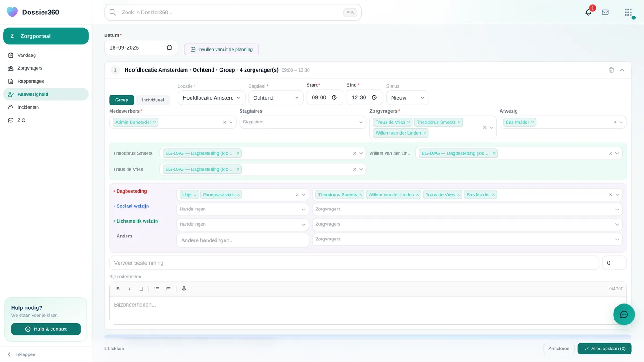Viewport: 644px width, 362px height.
Task: Open the chat support bubble
Action: pos(624,314)
